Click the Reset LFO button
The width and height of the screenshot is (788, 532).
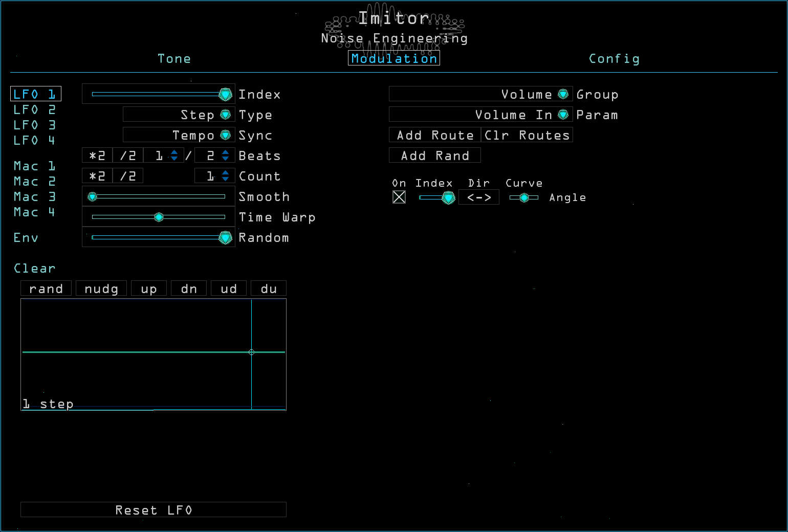[154, 509]
